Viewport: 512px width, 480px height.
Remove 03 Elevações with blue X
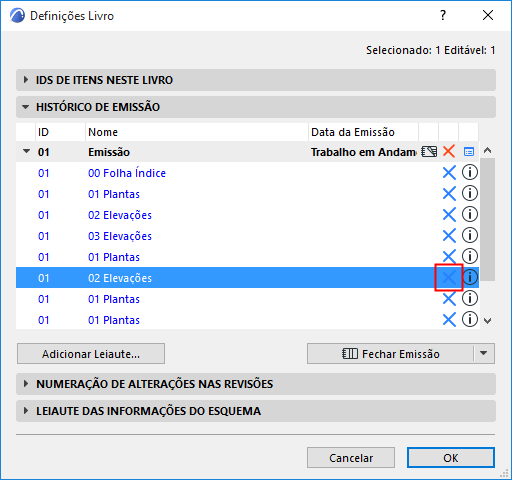449,236
